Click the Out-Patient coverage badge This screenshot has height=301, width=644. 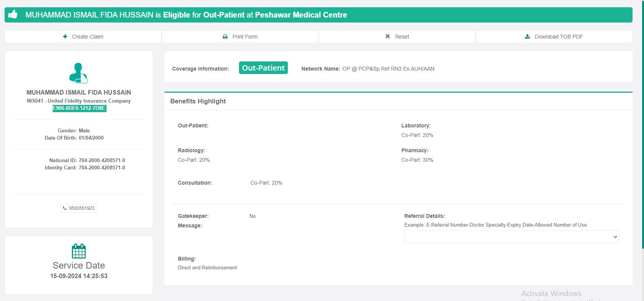pos(263,68)
